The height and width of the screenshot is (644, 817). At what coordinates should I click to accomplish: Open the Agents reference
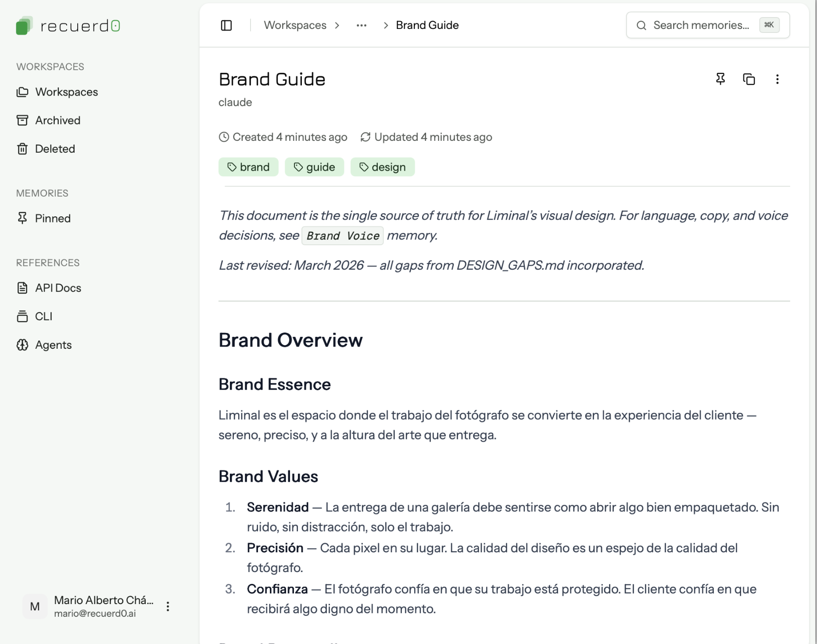(x=53, y=345)
